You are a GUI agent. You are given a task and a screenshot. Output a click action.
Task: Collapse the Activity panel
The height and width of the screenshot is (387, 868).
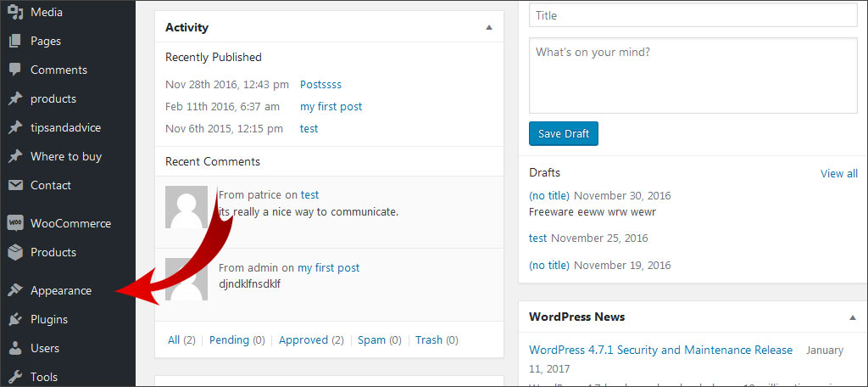(488, 27)
